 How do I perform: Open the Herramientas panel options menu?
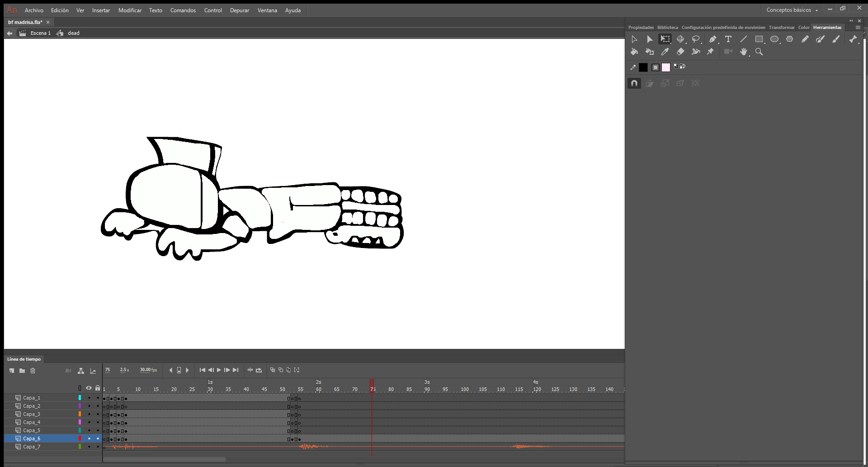click(858, 28)
